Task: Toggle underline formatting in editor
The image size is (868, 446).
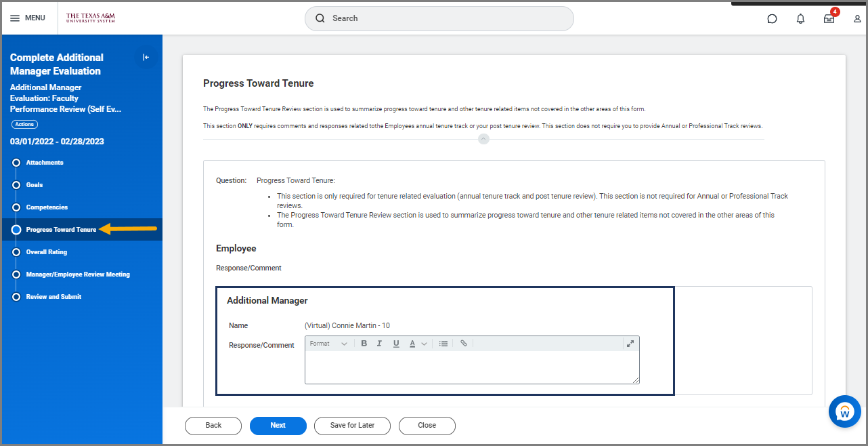Action: coord(396,344)
